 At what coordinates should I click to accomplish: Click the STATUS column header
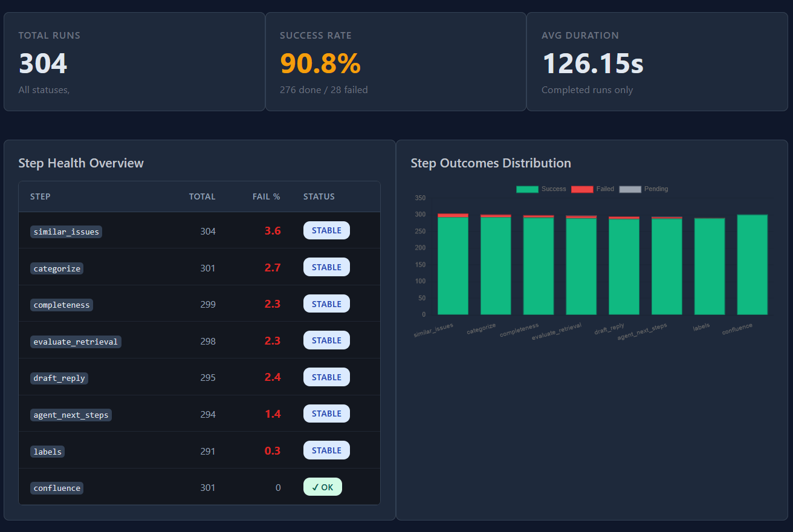[319, 196]
